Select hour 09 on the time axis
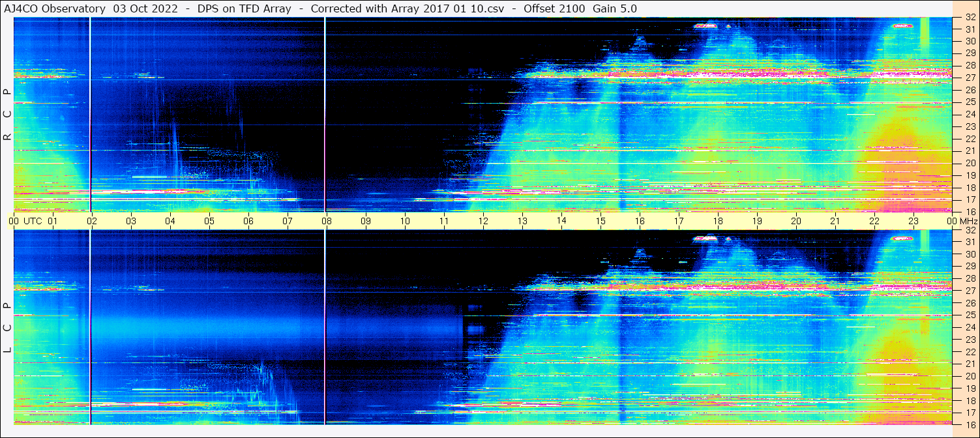 366,221
